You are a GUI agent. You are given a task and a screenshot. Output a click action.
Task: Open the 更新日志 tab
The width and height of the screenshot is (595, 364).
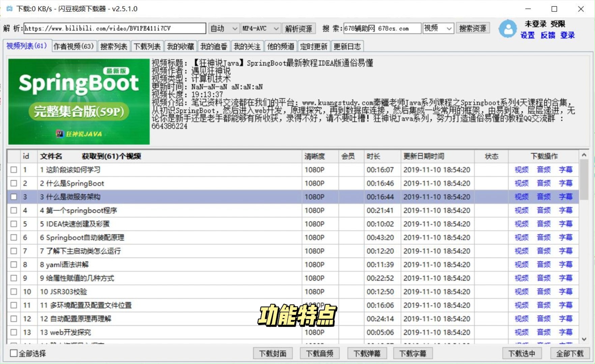tap(347, 46)
